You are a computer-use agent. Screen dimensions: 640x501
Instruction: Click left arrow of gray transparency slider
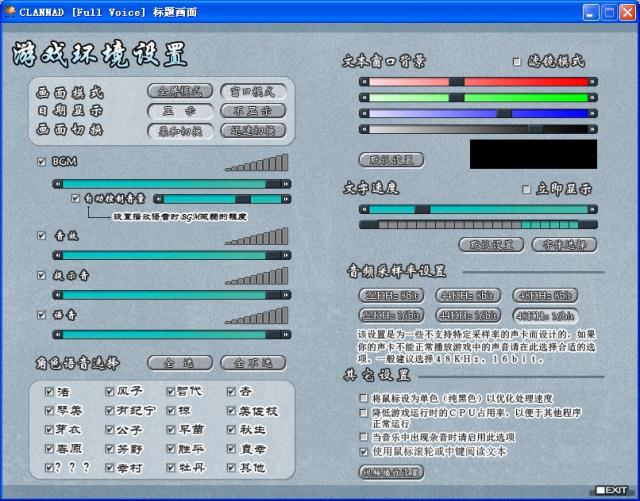(364, 129)
